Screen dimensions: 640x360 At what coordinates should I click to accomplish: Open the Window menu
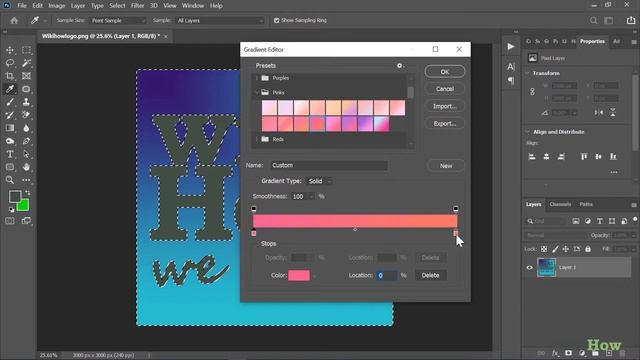click(x=193, y=6)
